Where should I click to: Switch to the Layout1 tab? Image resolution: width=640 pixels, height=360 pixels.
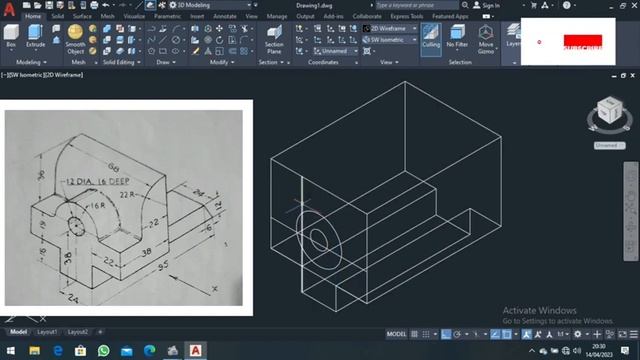point(47,332)
